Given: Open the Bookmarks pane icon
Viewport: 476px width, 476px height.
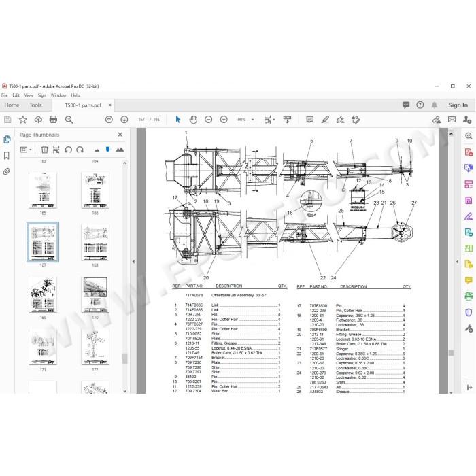Looking at the screenshot, I should tap(7, 156).
